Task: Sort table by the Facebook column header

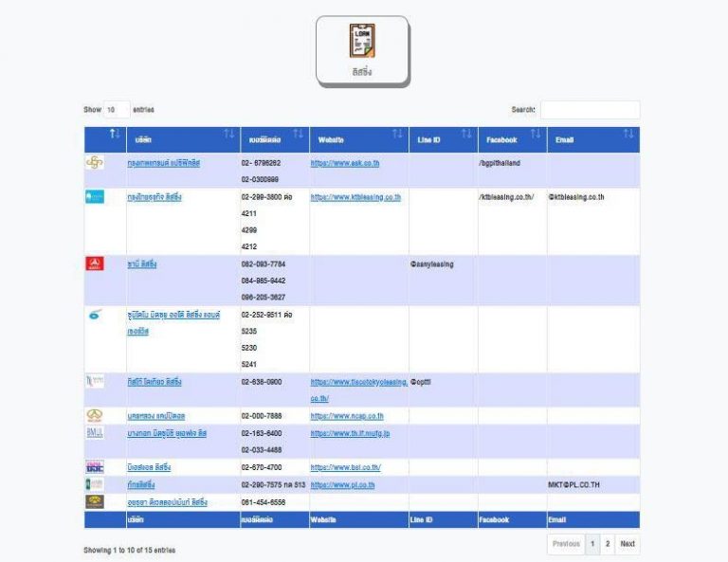Action: [512, 139]
